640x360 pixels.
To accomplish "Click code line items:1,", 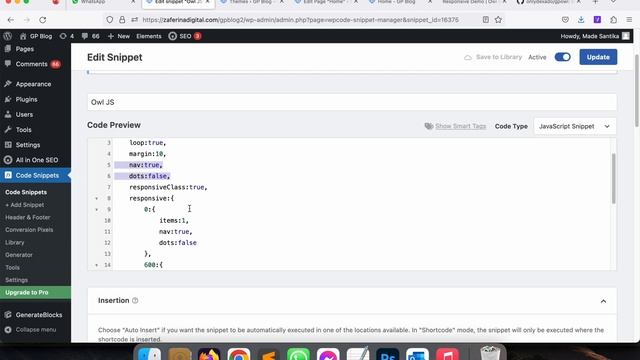I will click(x=174, y=220).
